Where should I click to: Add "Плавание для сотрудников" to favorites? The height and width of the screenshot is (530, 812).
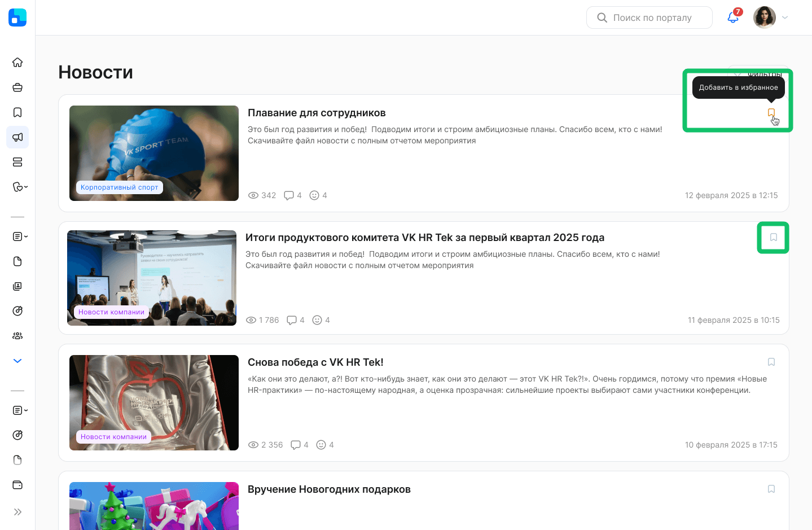click(x=771, y=113)
